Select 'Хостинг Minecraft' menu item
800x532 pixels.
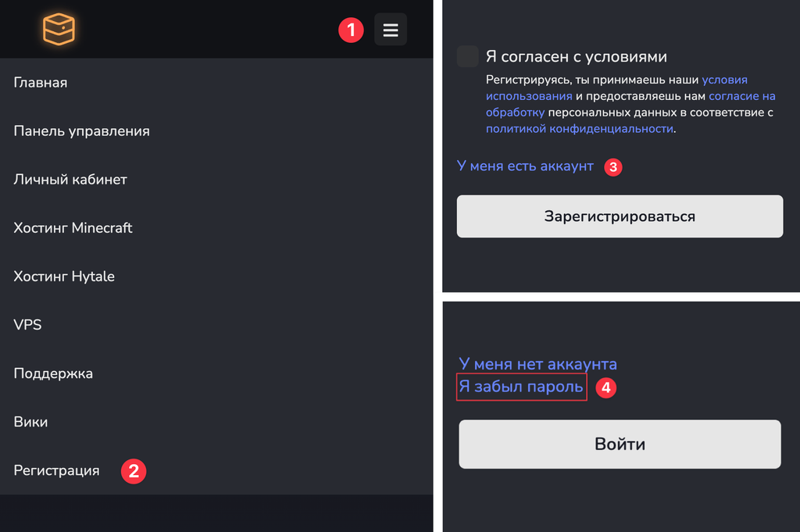tap(72, 227)
